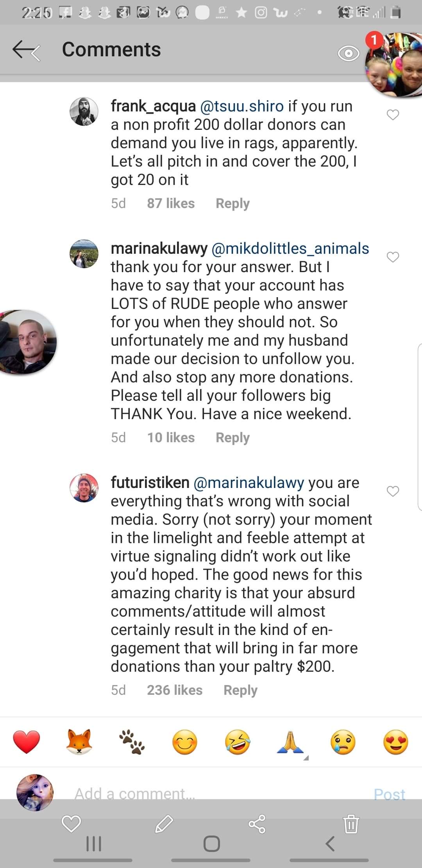The width and height of the screenshot is (422, 868).
Task: Tap the back arrow beside Comments
Action: (x=26, y=50)
